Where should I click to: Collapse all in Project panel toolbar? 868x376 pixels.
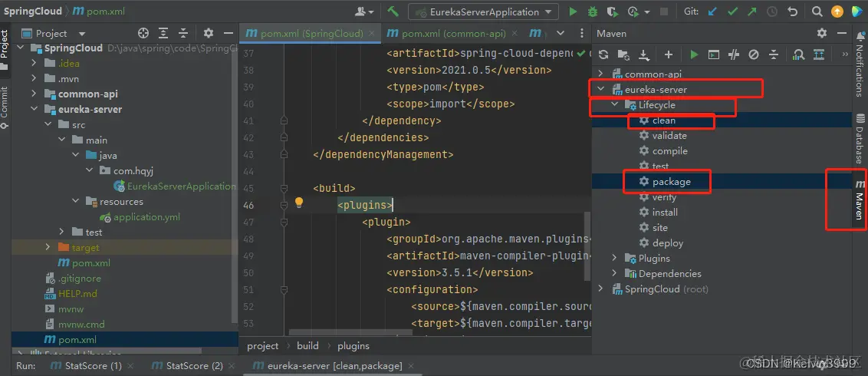coord(183,33)
